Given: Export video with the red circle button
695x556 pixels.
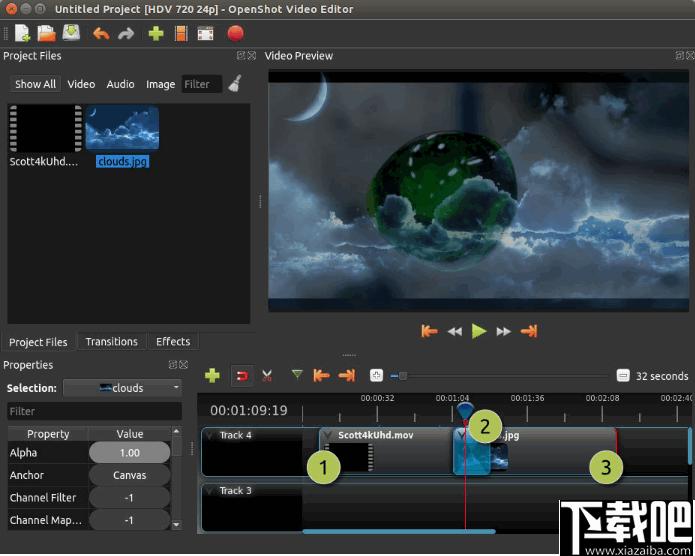Looking at the screenshot, I should pos(235,33).
